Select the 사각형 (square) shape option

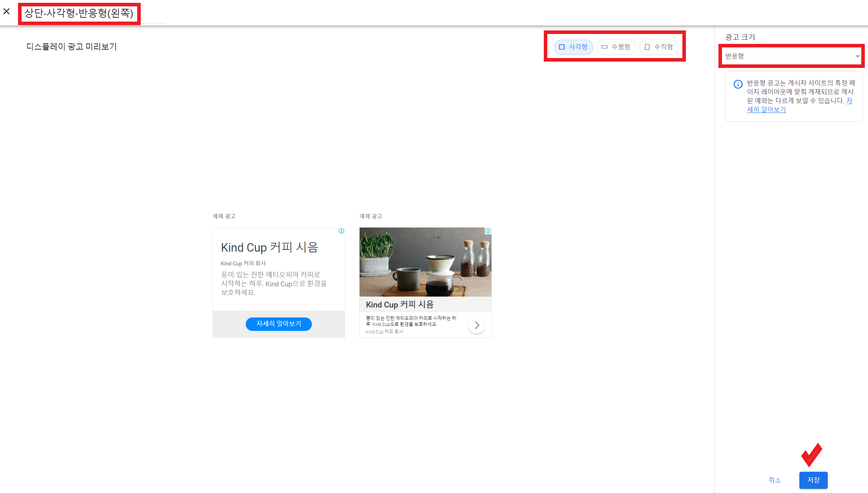573,47
